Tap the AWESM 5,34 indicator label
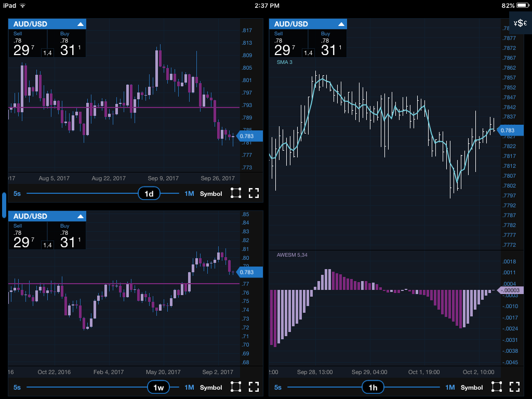Screen dimensions: 532x399 click(292, 255)
